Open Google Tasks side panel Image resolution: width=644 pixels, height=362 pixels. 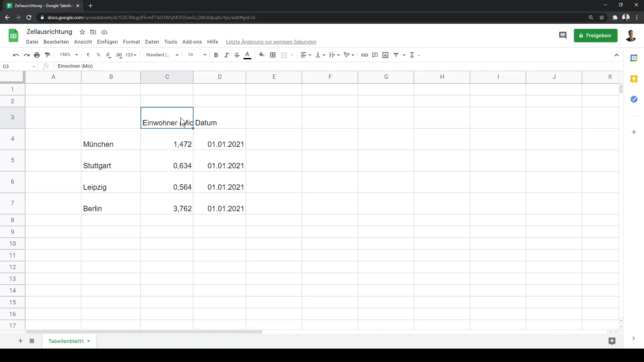634,99
